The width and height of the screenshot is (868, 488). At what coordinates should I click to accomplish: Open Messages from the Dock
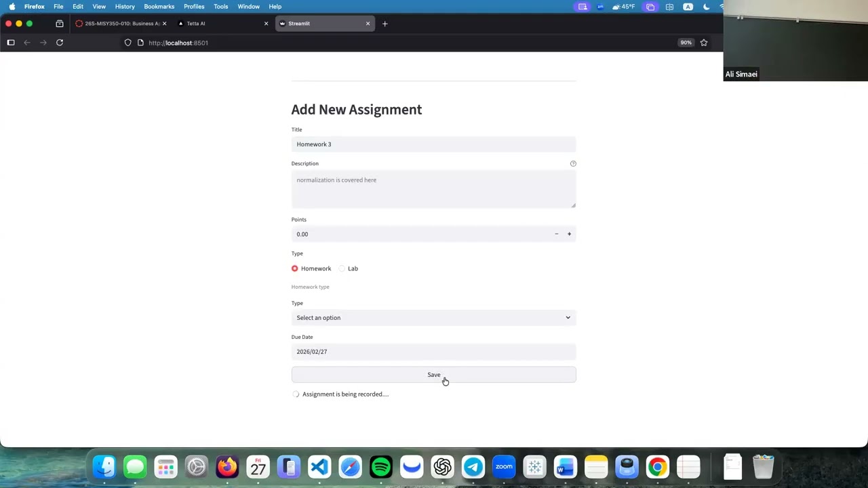tap(135, 467)
